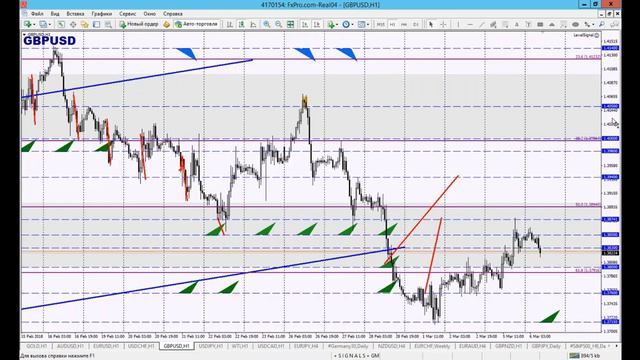Viewport: 640px width, 360px height.
Task: Switch to candlestick chart icon
Action: point(242,24)
